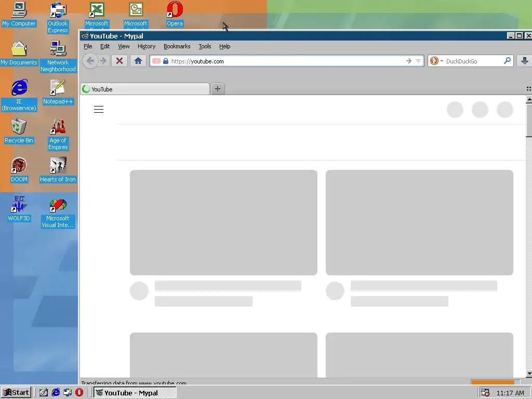532x399 pixels.
Task: Open the Start menu
Action: [16, 393]
